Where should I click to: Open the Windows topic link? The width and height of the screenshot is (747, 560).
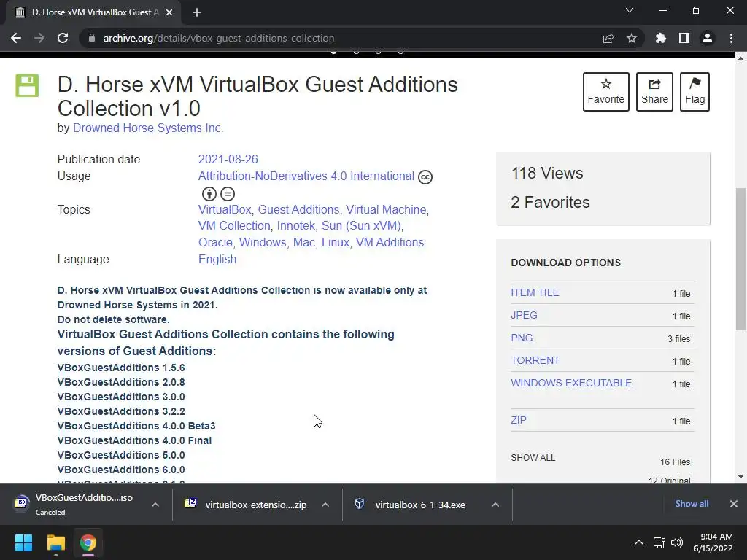point(263,242)
